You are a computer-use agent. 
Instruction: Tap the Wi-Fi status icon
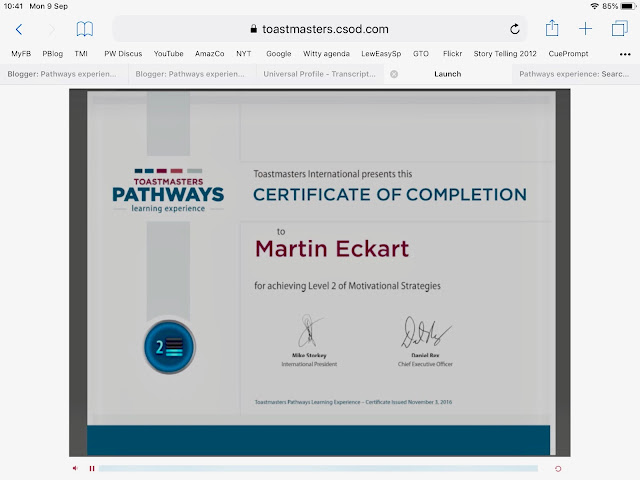[x=595, y=6]
